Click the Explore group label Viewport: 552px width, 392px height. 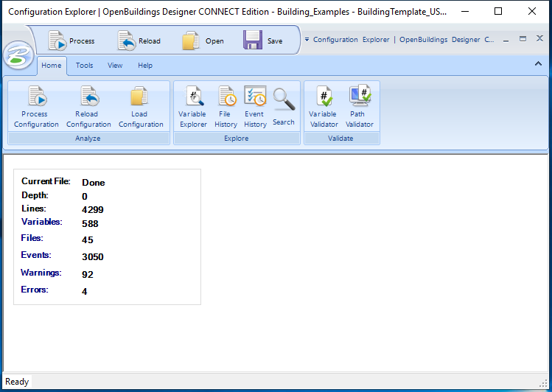pos(237,139)
